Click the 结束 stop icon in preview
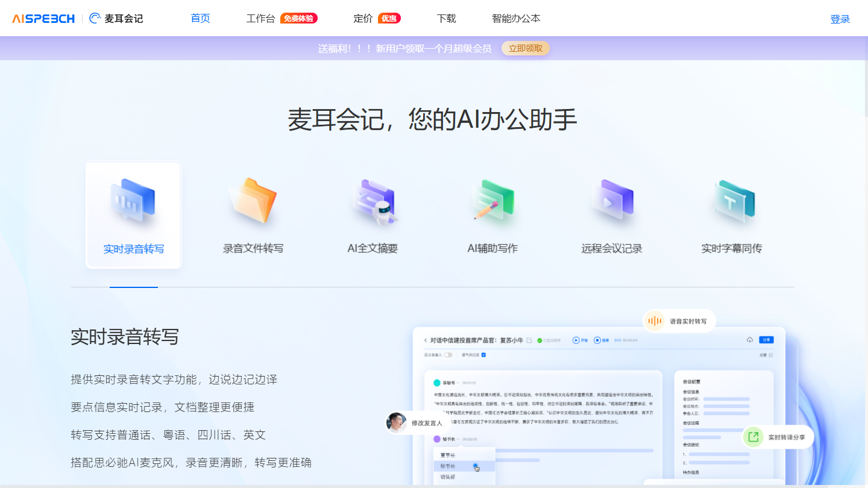868x488 pixels. pos(597,340)
